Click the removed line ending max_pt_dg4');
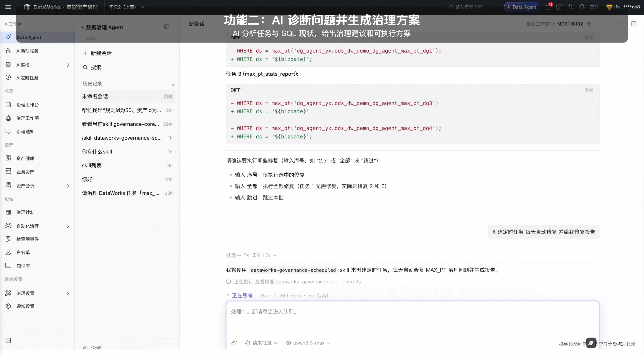 [336, 128]
